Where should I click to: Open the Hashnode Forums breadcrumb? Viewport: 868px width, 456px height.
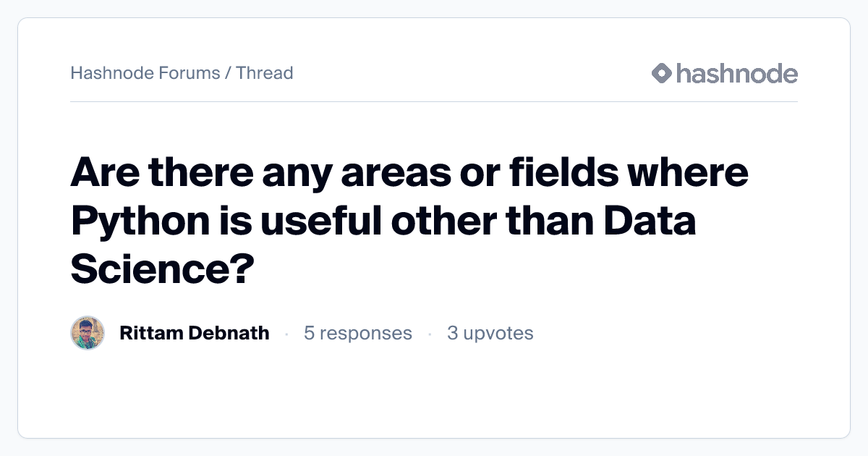click(145, 73)
